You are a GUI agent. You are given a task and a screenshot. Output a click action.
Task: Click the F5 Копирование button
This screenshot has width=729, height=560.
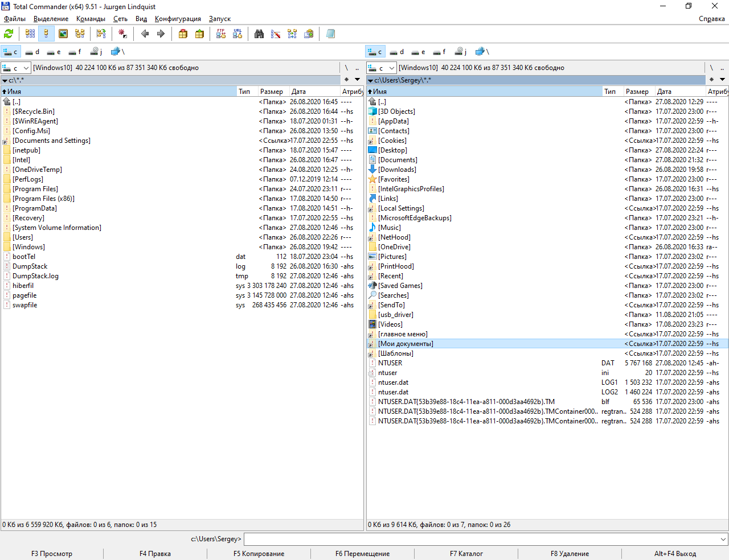[259, 554]
